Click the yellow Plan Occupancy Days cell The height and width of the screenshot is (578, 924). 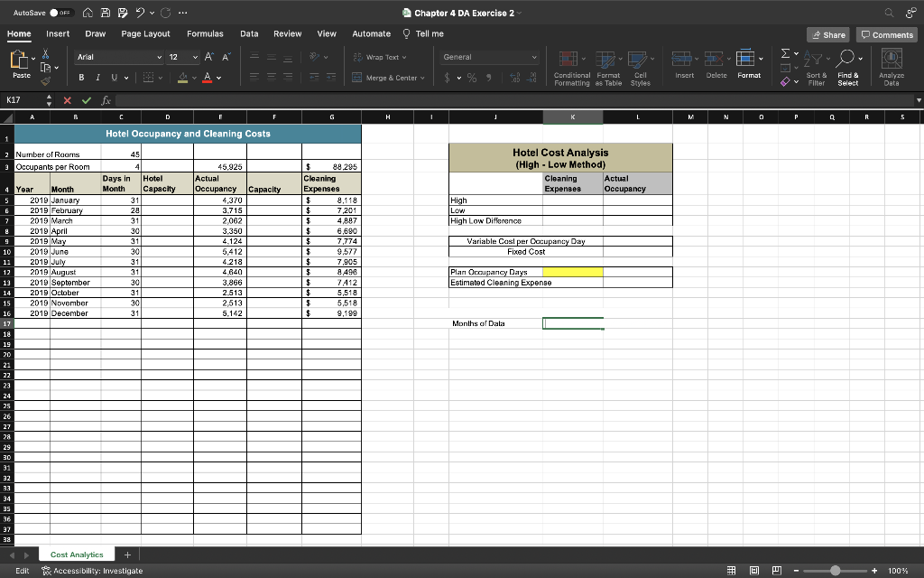pyautogui.click(x=573, y=272)
